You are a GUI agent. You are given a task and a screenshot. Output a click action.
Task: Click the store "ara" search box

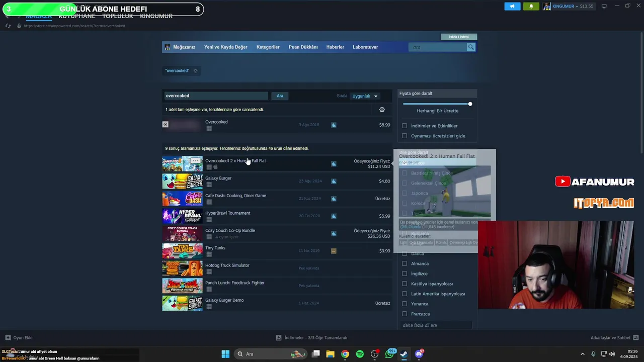point(438,47)
